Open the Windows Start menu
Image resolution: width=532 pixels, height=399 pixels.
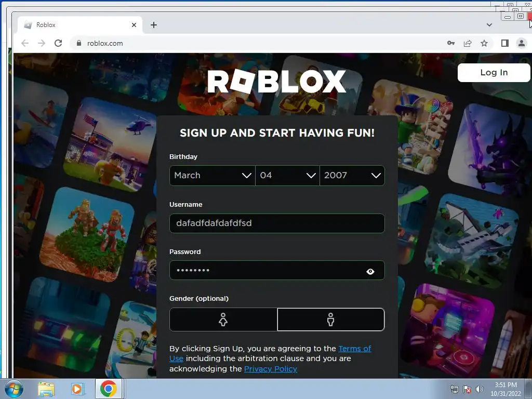(14, 389)
